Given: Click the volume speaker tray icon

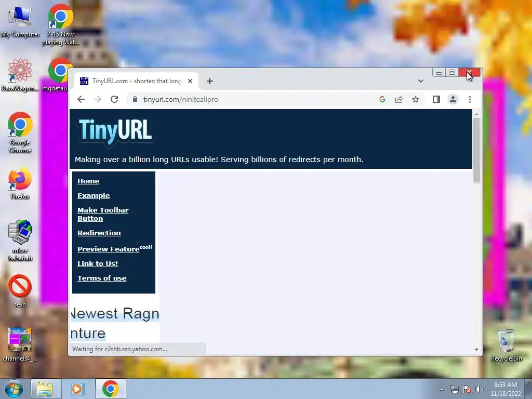Looking at the screenshot, I should coord(480,389).
